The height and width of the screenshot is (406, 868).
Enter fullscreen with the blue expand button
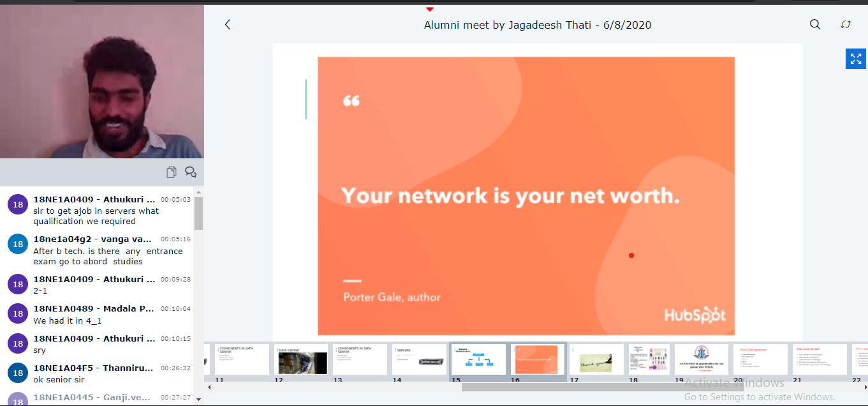[x=855, y=59]
